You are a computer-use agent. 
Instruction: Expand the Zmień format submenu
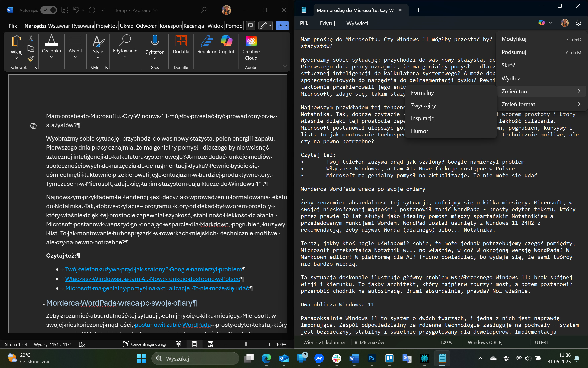click(x=541, y=104)
